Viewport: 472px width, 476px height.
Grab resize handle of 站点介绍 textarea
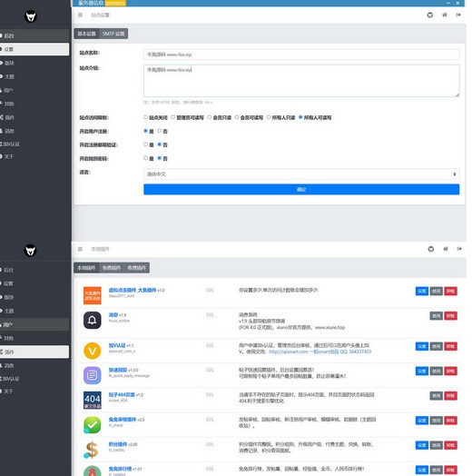click(x=457, y=95)
